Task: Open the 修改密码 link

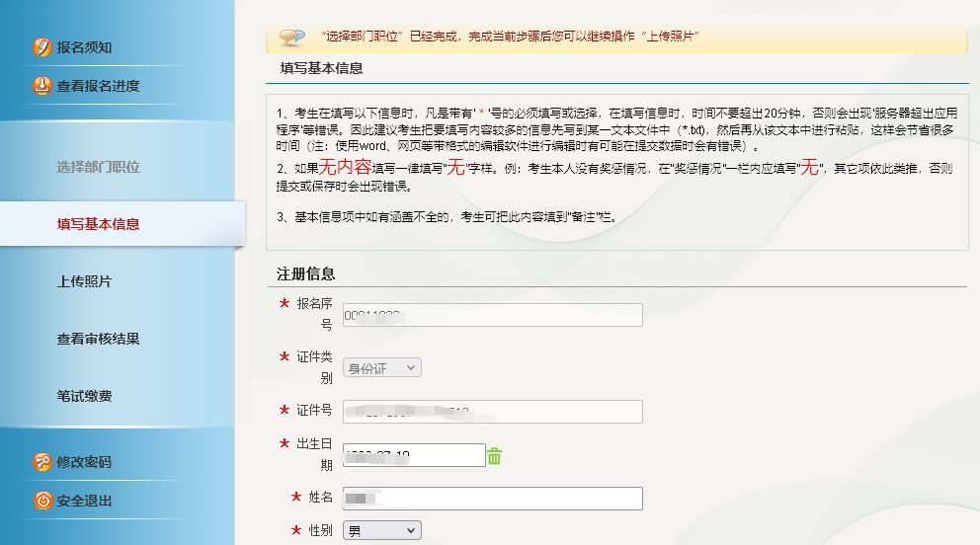Action: pos(84,463)
